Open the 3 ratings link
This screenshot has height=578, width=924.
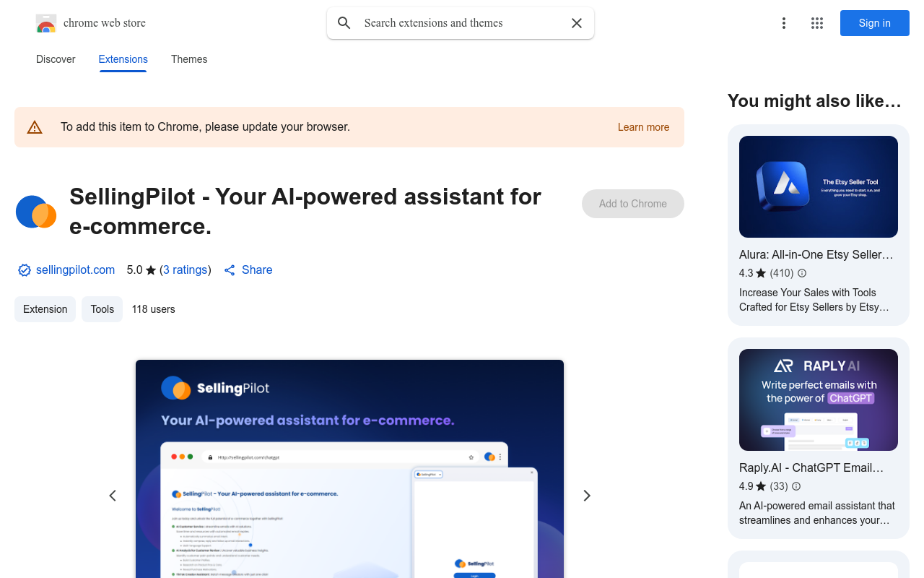coord(186,270)
